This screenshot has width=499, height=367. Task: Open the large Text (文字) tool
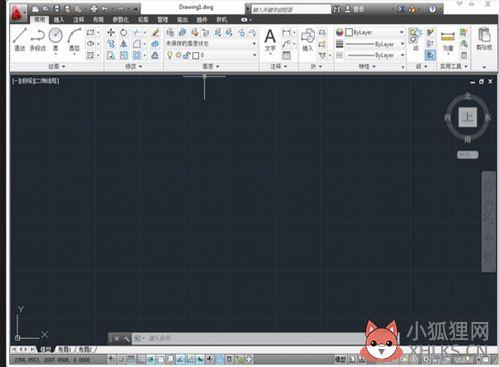point(270,40)
